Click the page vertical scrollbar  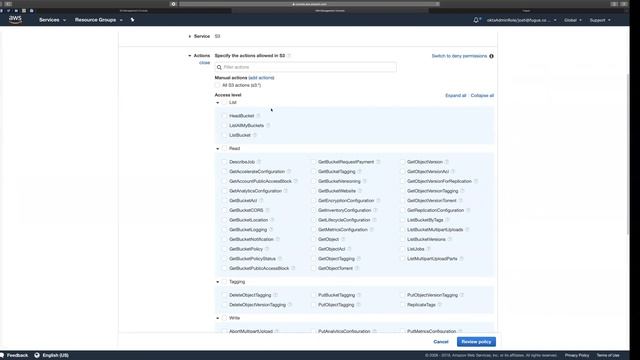[x=628, y=154]
